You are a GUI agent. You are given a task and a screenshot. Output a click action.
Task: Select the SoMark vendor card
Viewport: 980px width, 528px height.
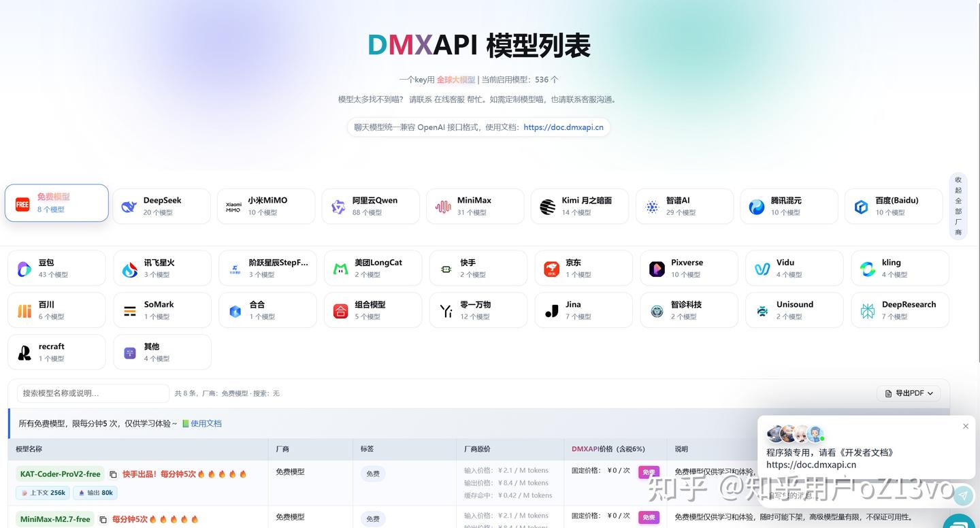tap(162, 310)
